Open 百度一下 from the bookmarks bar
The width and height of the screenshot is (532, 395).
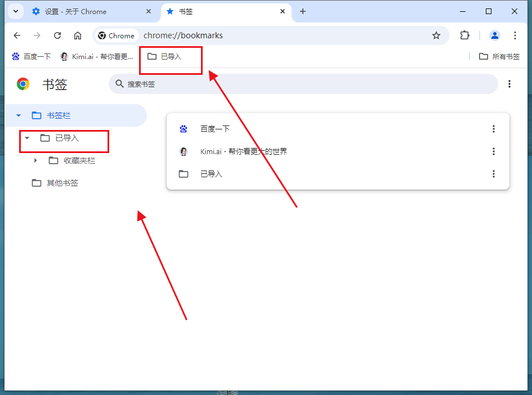(31, 57)
